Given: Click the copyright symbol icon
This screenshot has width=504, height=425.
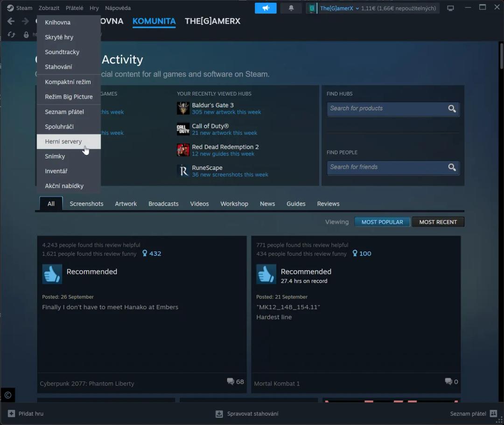Looking at the screenshot, I should pos(8,395).
